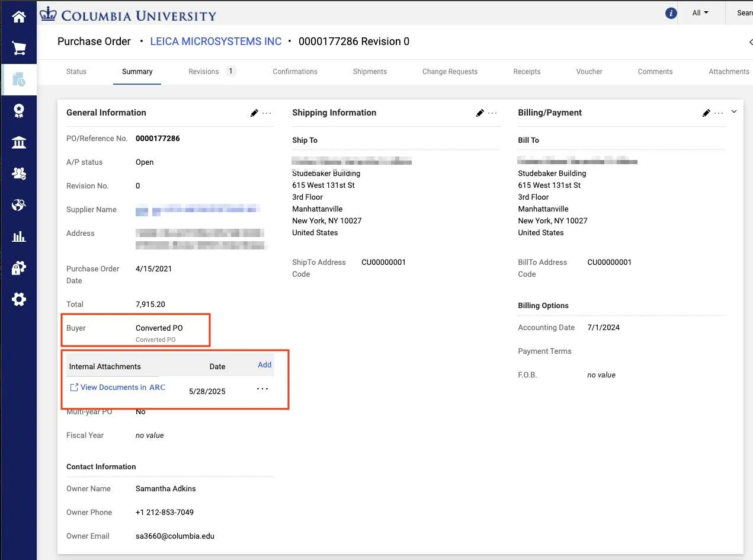Click the blue info icon in header
This screenshot has width=753, height=560.
click(x=671, y=13)
